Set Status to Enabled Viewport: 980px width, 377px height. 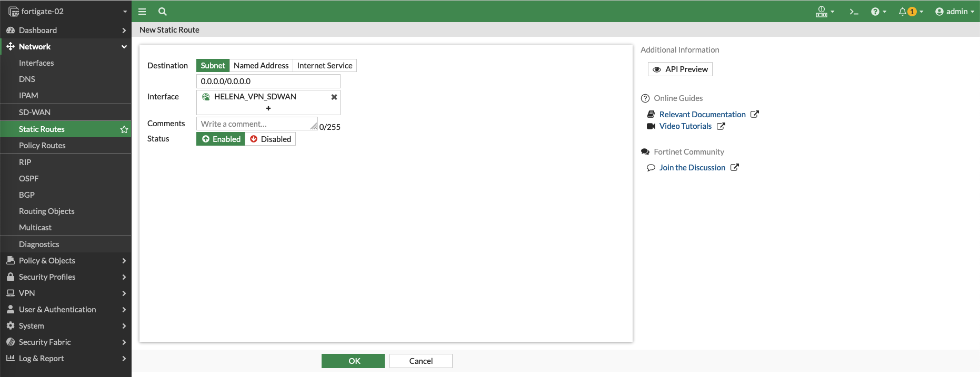(x=221, y=139)
